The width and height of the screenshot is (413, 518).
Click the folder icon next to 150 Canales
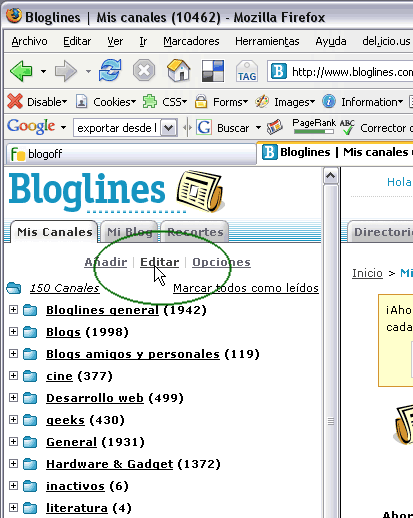[x=14, y=288]
